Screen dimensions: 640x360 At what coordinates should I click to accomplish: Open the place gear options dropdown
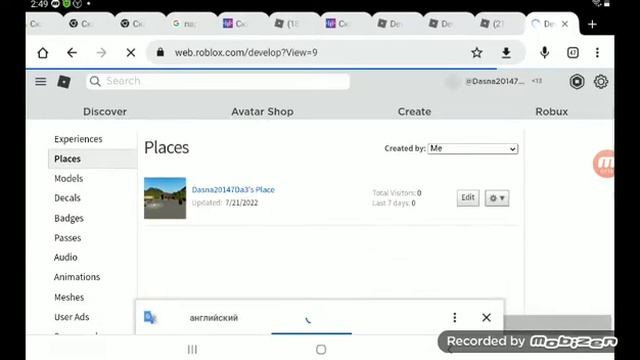[x=497, y=198]
